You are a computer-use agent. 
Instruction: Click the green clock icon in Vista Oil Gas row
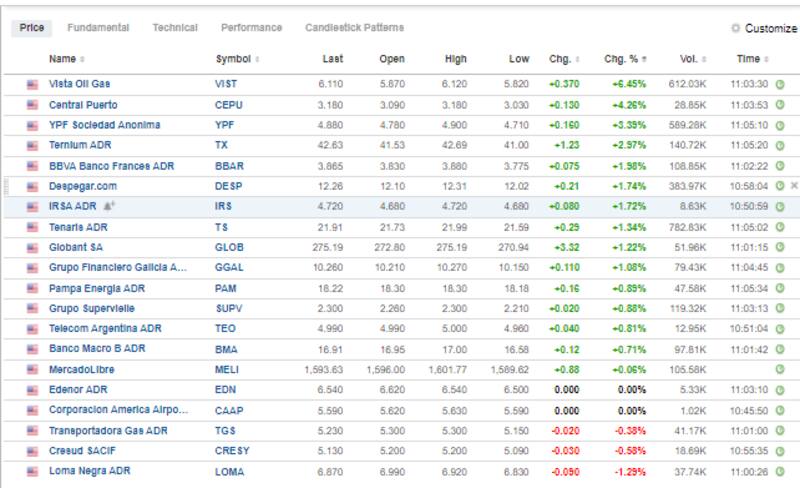[x=780, y=85]
